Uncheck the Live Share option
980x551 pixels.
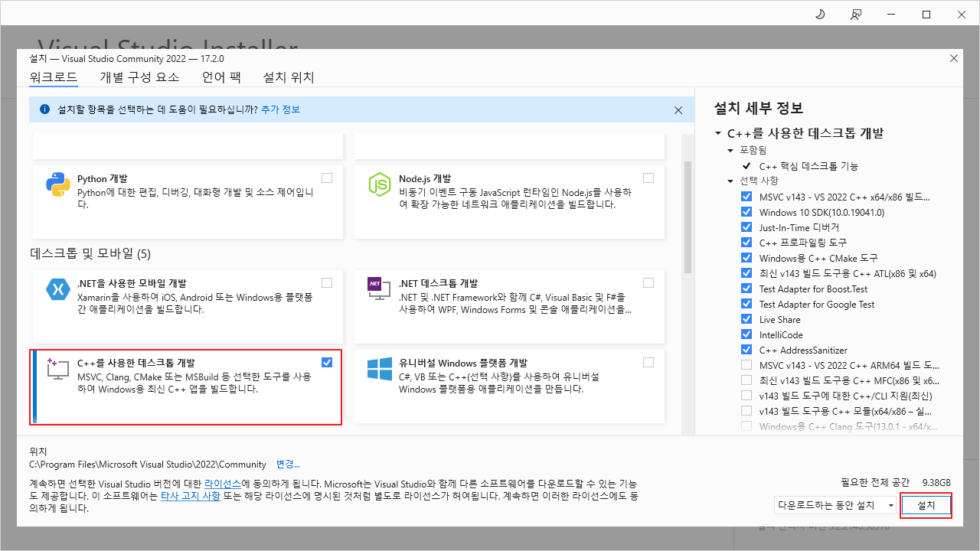click(x=746, y=319)
